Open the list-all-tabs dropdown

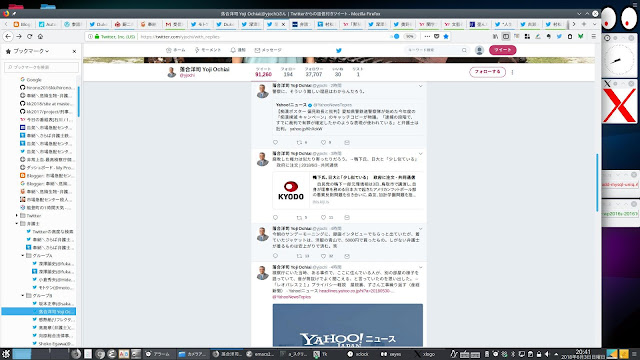coord(594,24)
